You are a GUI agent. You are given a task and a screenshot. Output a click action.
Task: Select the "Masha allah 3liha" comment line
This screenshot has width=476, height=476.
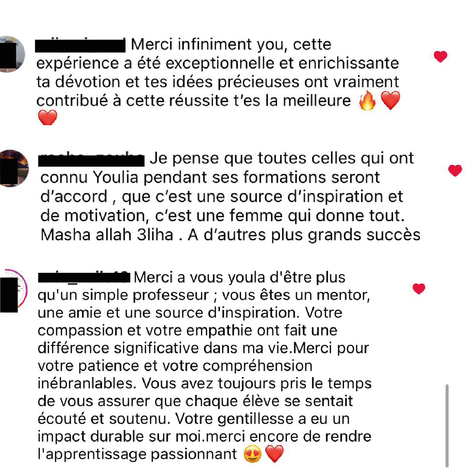click(x=107, y=235)
